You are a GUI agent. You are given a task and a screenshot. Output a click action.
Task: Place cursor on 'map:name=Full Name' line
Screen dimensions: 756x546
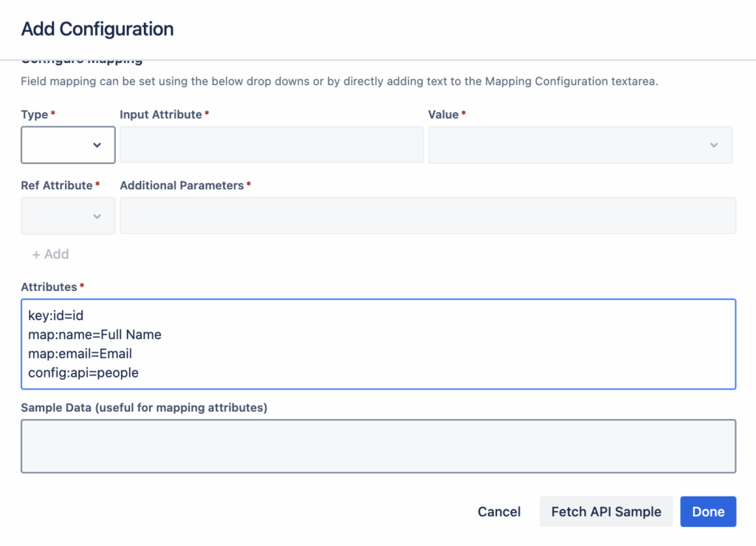click(94, 335)
